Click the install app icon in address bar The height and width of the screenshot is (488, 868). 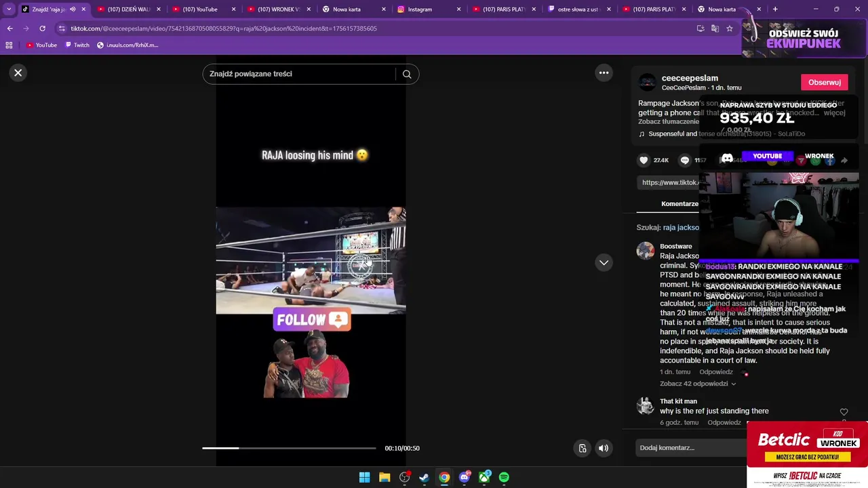point(701,28)
